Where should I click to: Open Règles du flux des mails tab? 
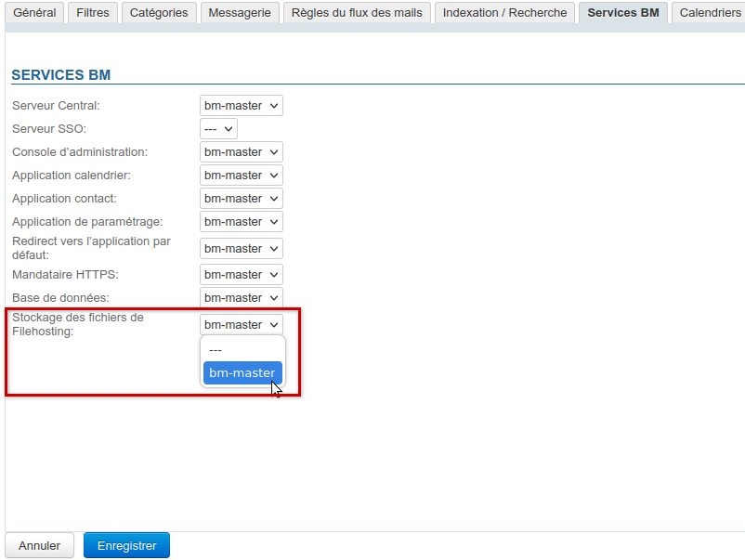point(357,13)
